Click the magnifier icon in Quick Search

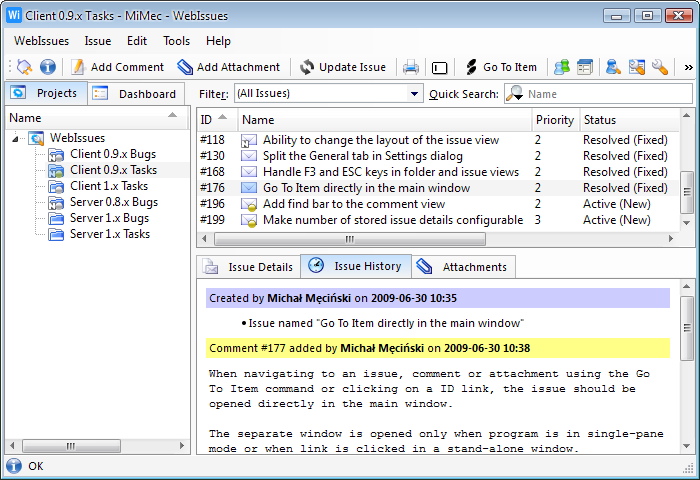(x=515, y=94)
